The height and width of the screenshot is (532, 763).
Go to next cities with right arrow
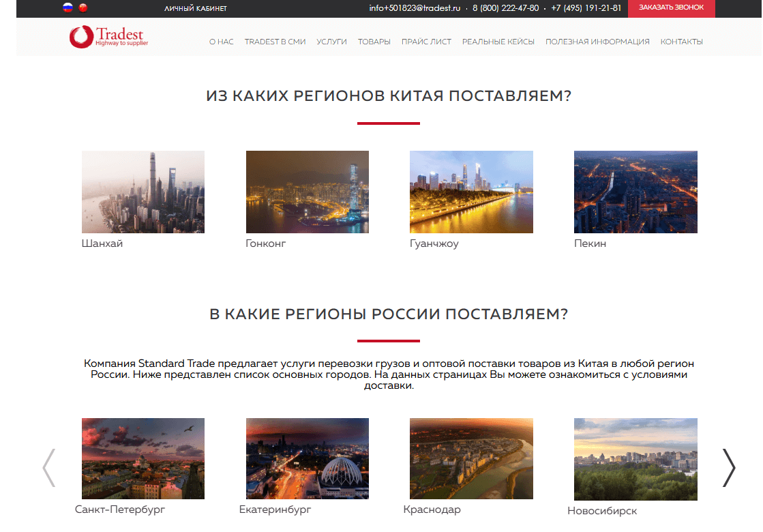pos(728,467)
